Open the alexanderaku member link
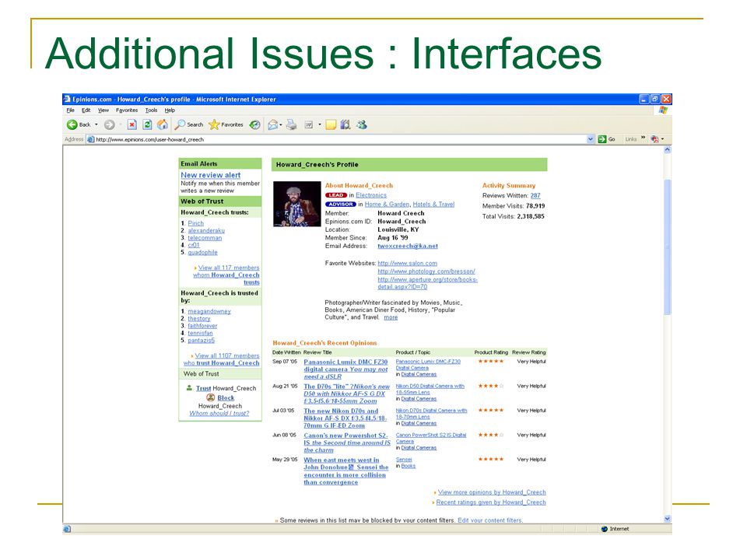 pyautogui.click(x=206, y=230)
